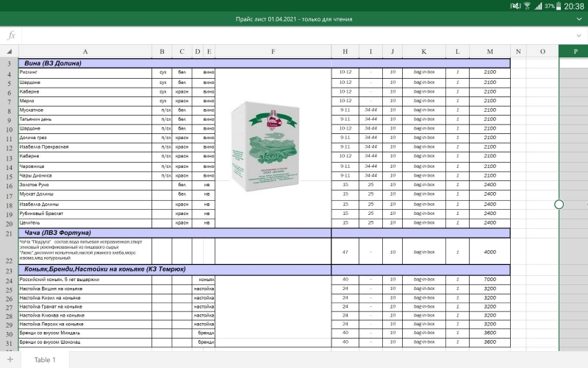Click the "Изабелла Долины" cell
The image size is (588, 368).
click(x=85, y=205)
